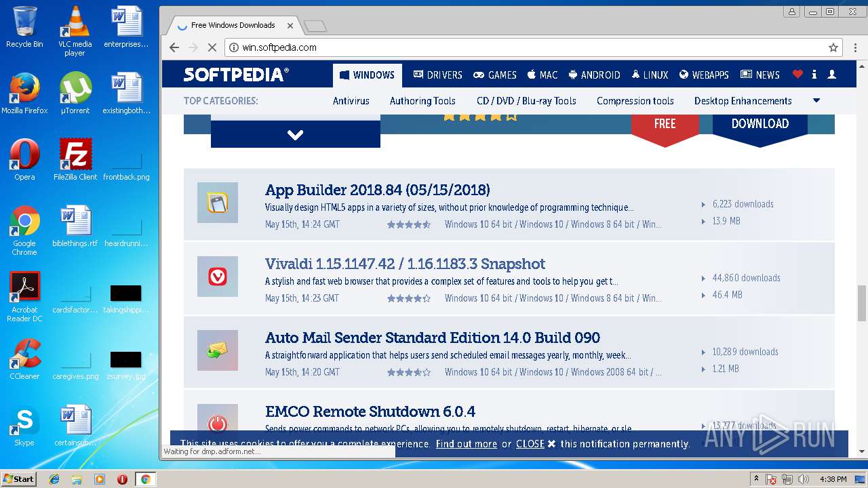Open the GAMES section
Viewport: 868px width, 488px height.
[495, 75]
